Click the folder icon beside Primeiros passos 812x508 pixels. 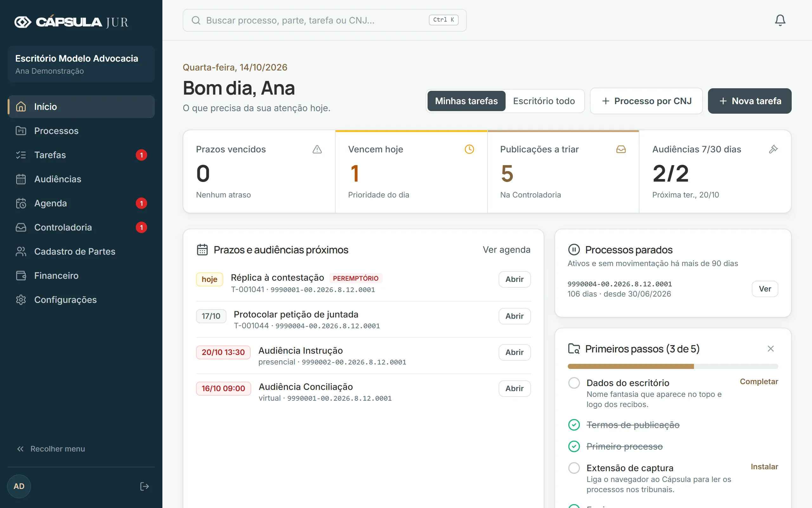(x=574, y=348)
